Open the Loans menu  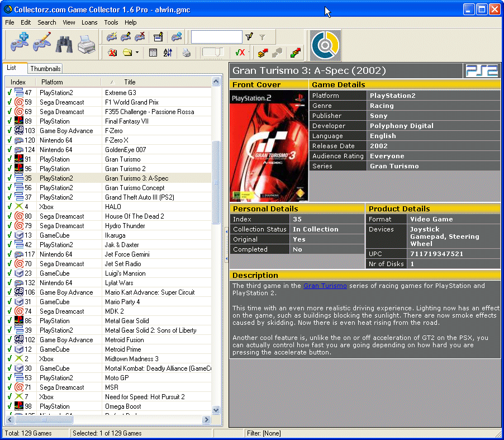coord(89,22)
